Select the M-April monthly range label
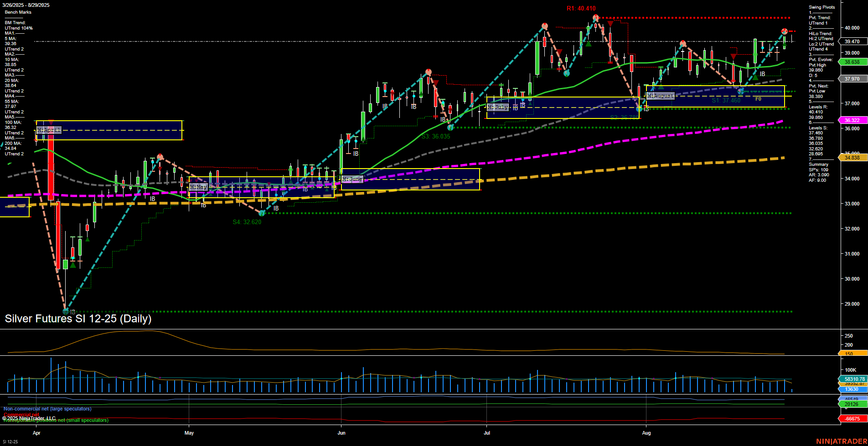The height and width of the screenshot is (446, 868). 49,130
